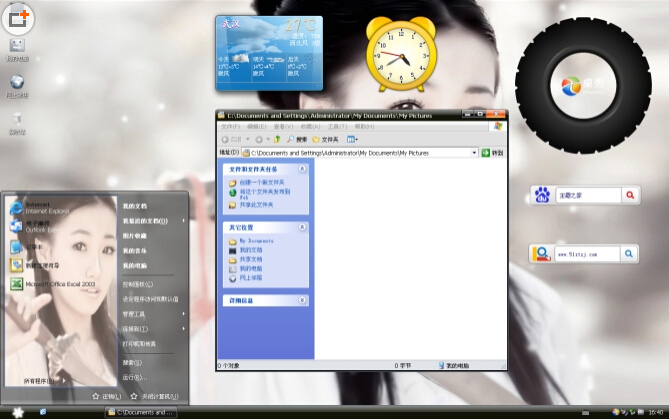Click the Baidu widget search text field
Viewport: 669px width, 420px height.
[x=588, y=195]
